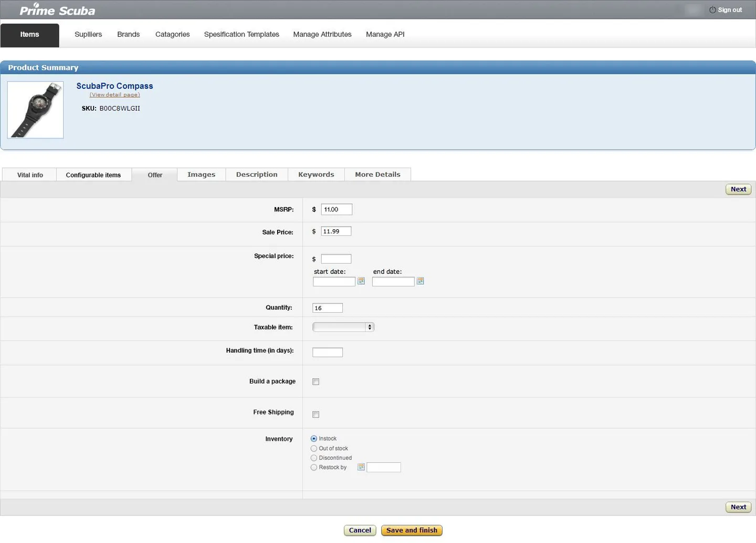
Task: Open the Configurable items tab
Action: click(93, 175)
